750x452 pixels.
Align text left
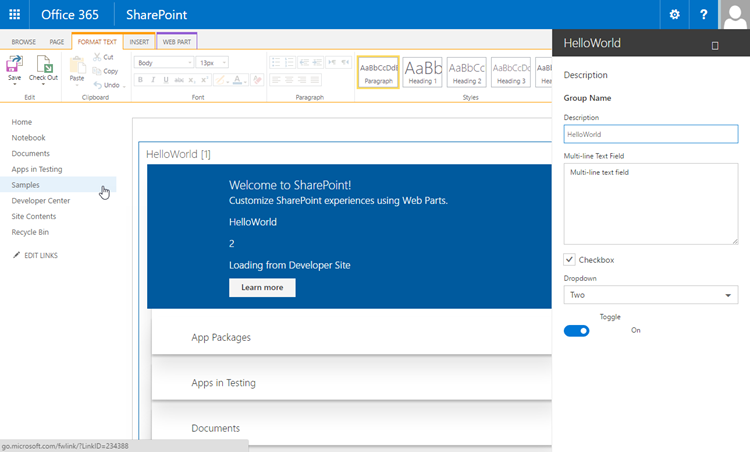click(x=276, y=80)
